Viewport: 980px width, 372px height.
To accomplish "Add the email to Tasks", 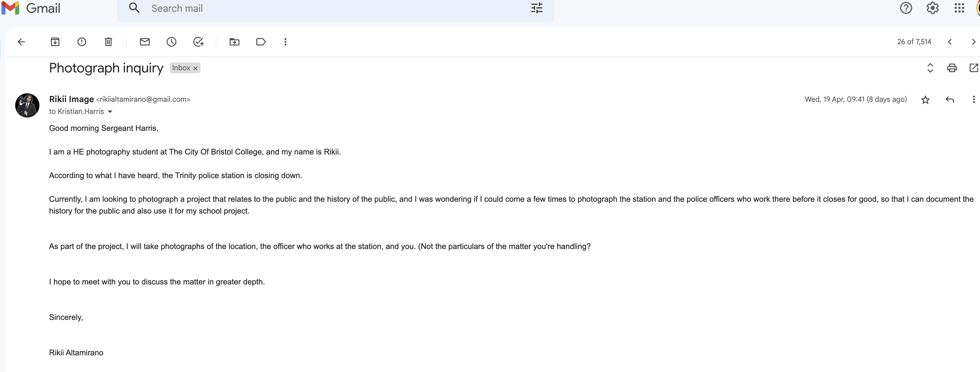I will click(198, 42).
